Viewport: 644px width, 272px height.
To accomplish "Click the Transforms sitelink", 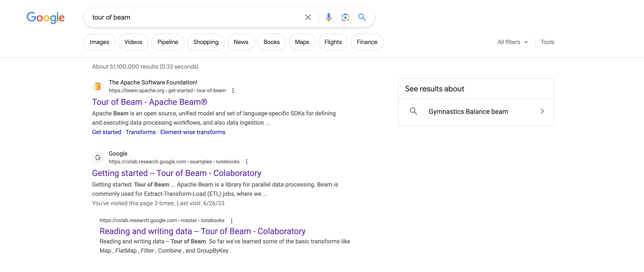I will [140, 132].
